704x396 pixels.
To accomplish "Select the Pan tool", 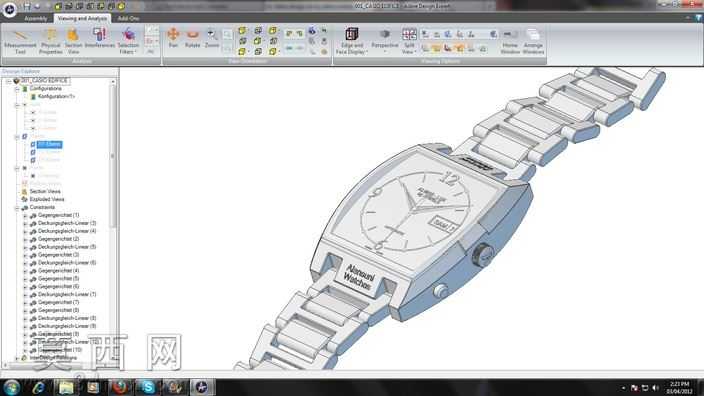I will pyautogui.click(x=173, y=38).
